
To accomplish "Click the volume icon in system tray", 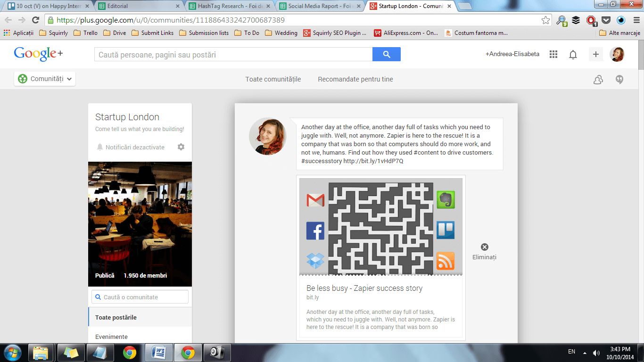I will [596, 352].
